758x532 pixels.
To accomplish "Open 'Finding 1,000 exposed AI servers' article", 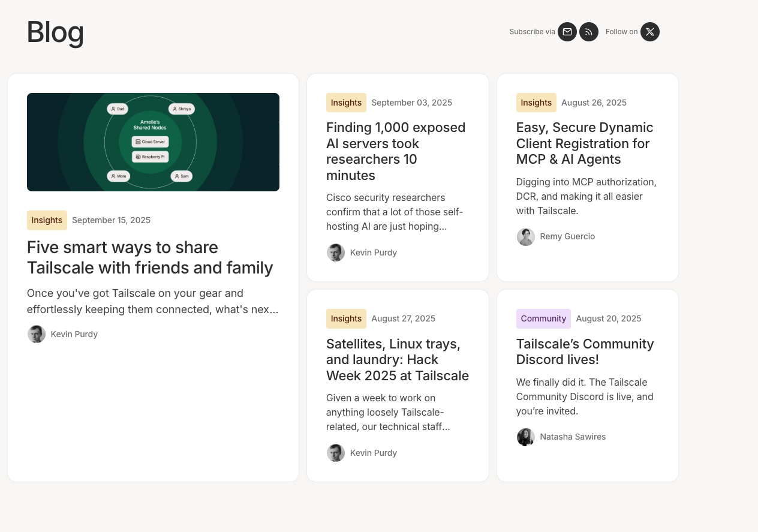I will coord(396,151).
